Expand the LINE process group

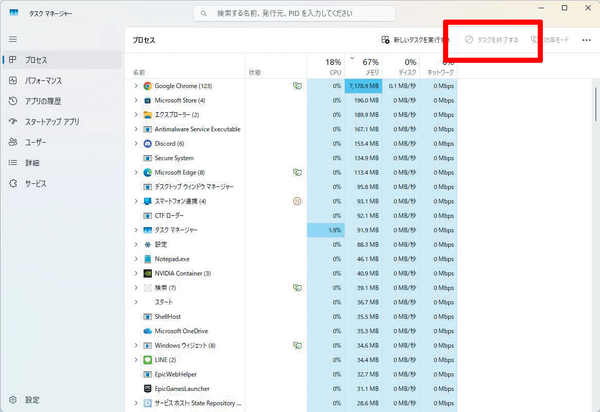[x=136, y=360]
